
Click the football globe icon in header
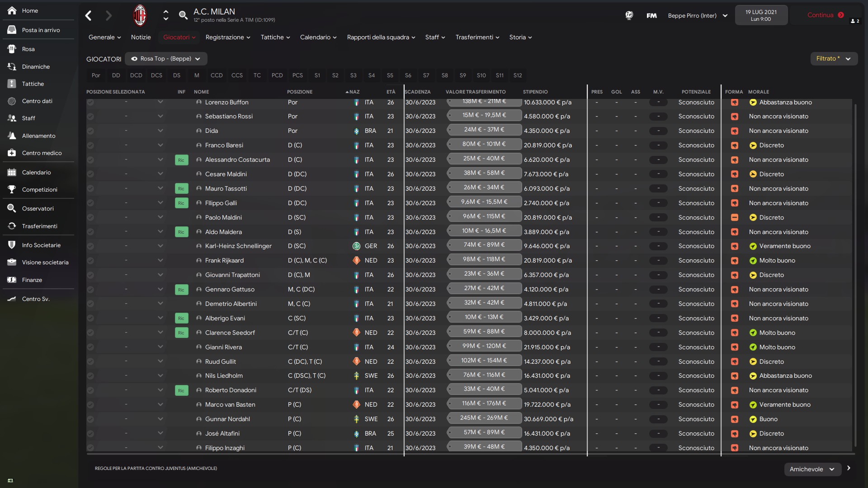click(x=629, y=15)
